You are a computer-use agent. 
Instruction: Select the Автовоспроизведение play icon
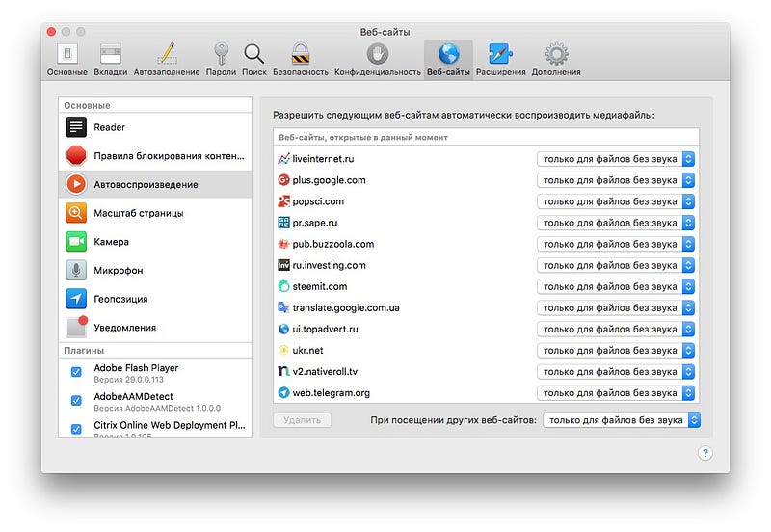tap(76, 184)
